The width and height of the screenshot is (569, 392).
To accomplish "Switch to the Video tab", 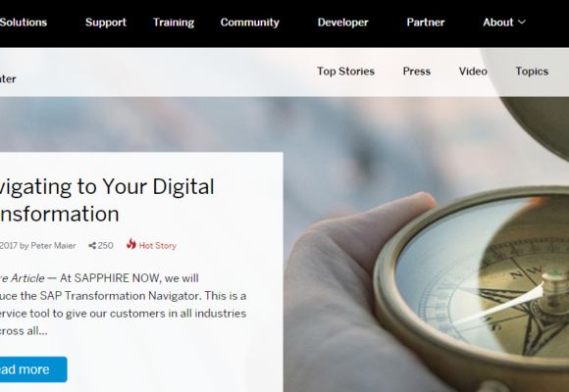I will pyautogui.click(x=473, y=72).
